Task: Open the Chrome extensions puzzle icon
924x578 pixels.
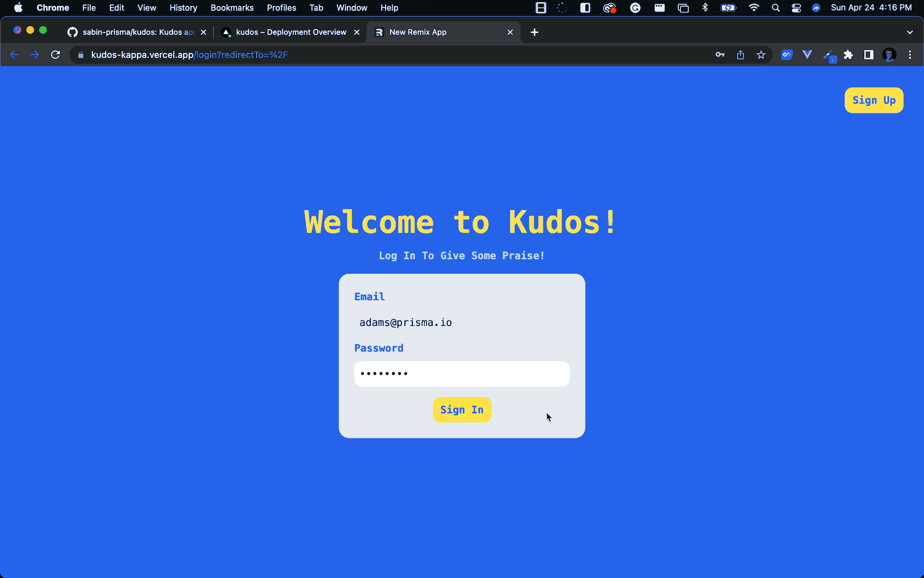Action: [848, 55]
